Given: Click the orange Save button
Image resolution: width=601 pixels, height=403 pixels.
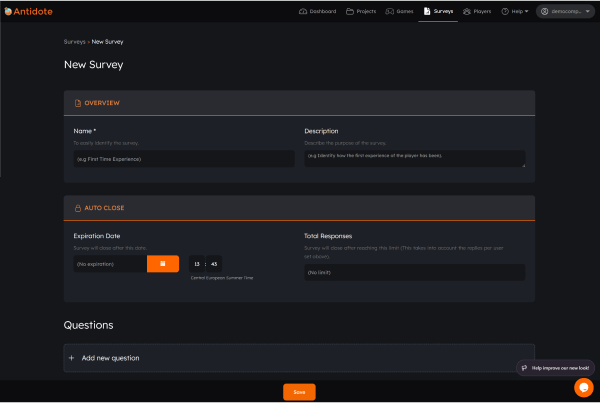Looking at the screenshot, I should pyautogui.click(x=299, y=392).
